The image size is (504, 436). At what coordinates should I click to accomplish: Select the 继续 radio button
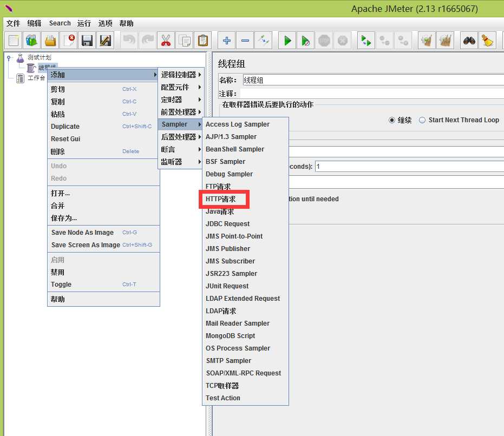tap(392, 120)
